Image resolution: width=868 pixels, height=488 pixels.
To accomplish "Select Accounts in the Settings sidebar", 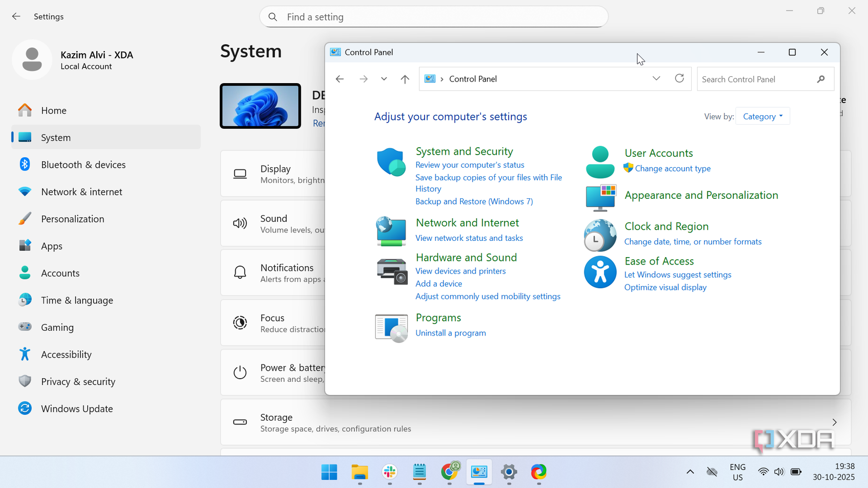I will coord(106,273).
